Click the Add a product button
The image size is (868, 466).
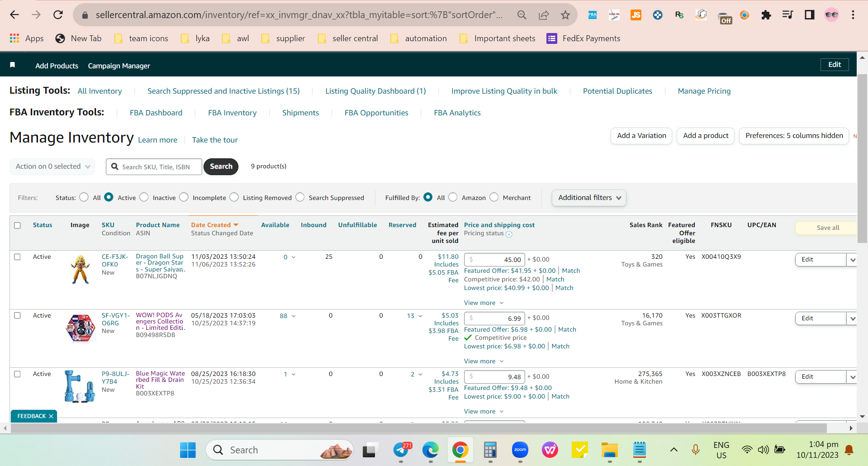(x=706, y=136)
